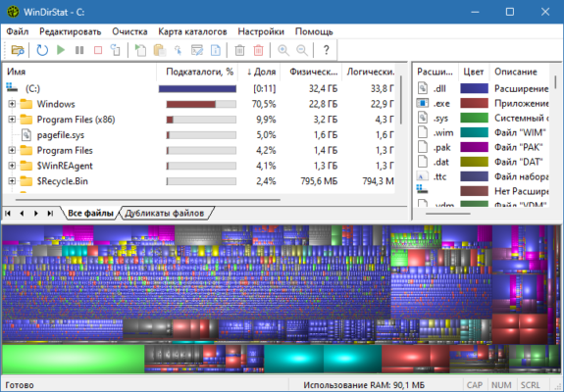Screen dimensions: 564x392
Task: Click the purple .pak color swatch
Action: (474, 147)
